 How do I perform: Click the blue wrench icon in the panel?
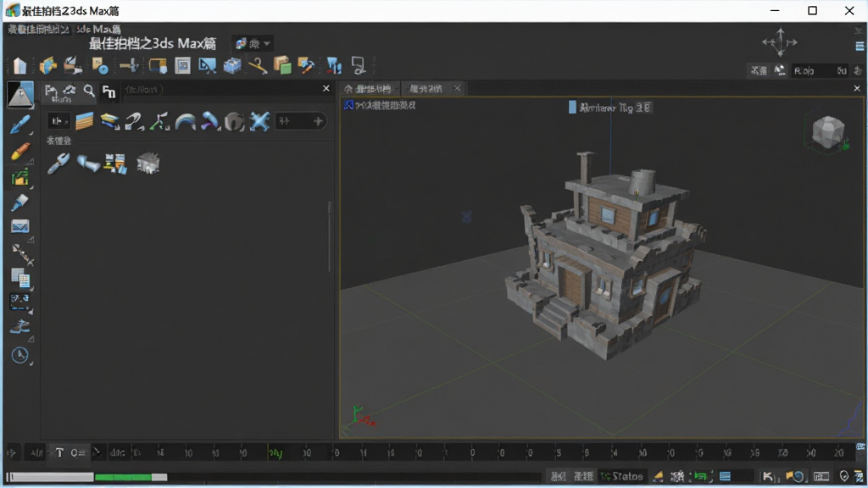(x=58, y=164)
